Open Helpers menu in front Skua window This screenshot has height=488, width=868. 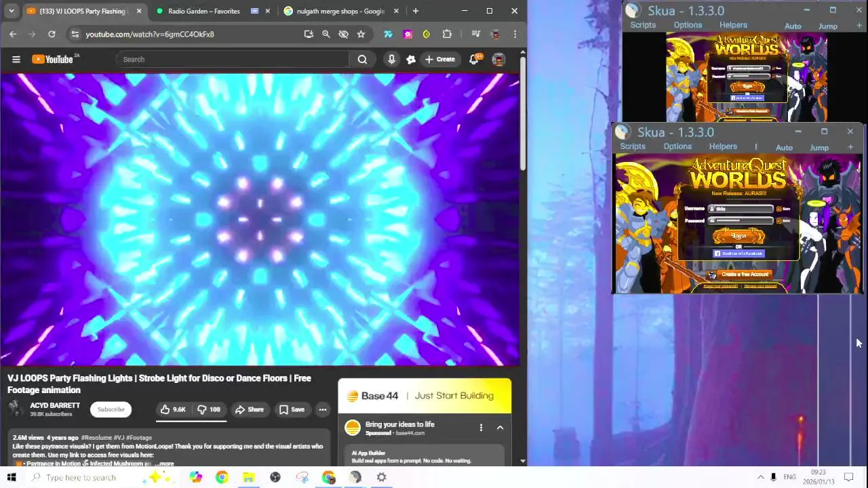pos(723,146)
